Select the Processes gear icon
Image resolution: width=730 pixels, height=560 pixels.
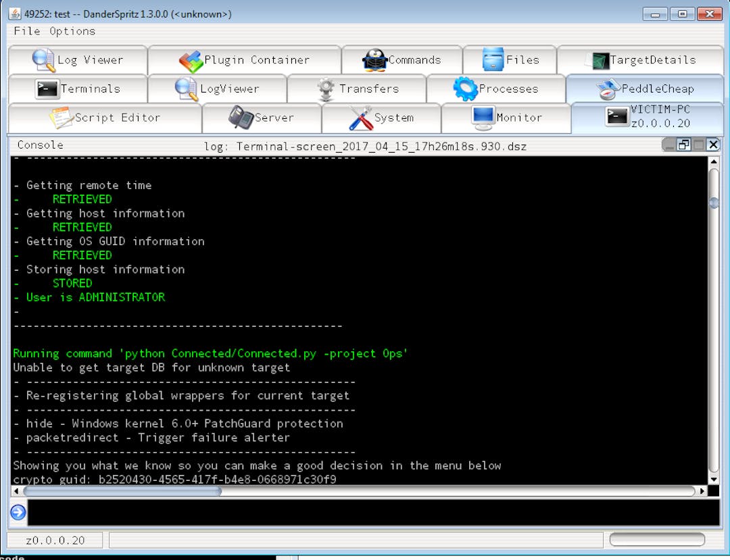click(465, 88)
